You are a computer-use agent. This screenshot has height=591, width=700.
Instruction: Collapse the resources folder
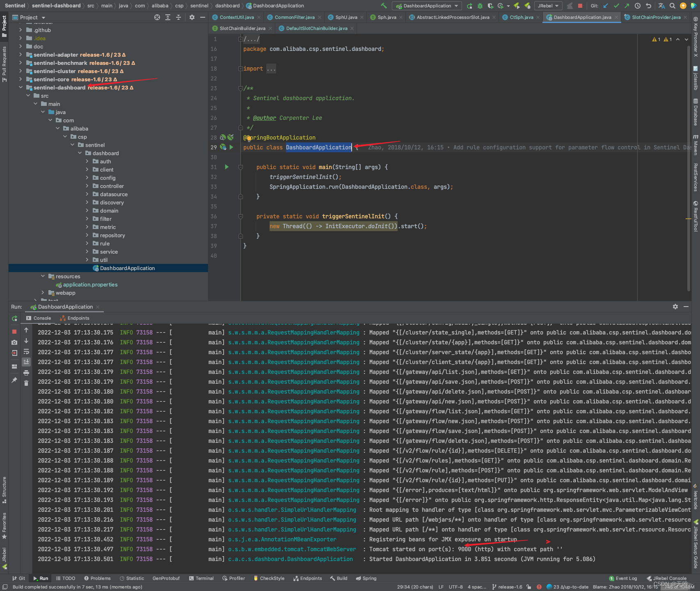[43, 276]
